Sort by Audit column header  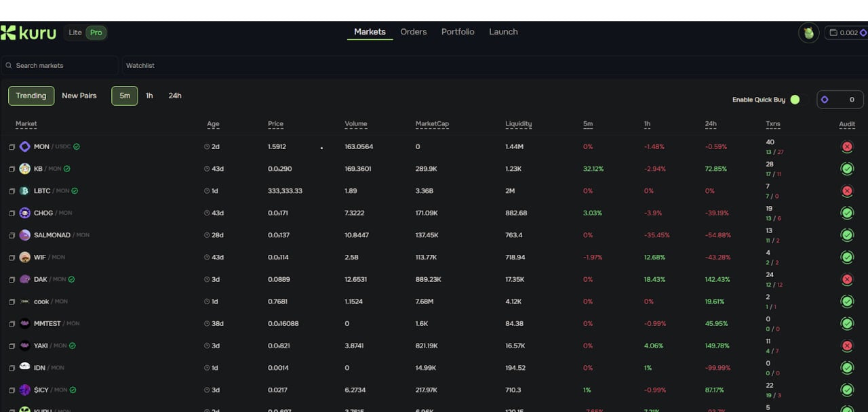pos(847,124)
